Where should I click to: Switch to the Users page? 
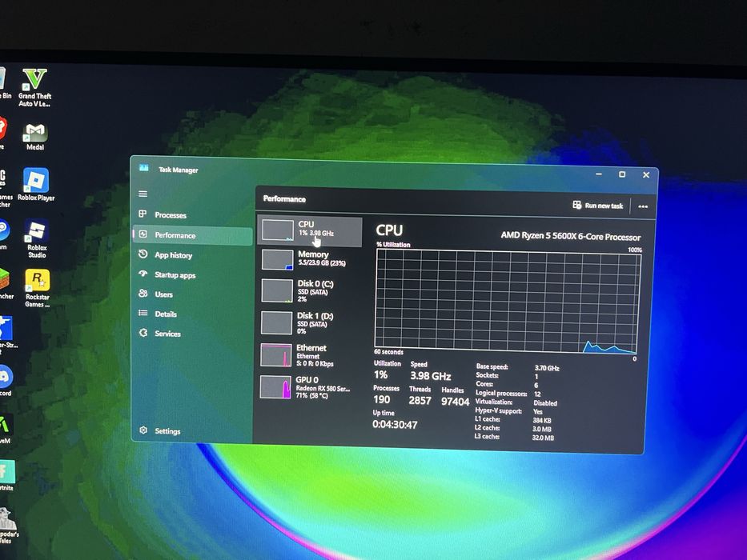(x=192, y=294)
